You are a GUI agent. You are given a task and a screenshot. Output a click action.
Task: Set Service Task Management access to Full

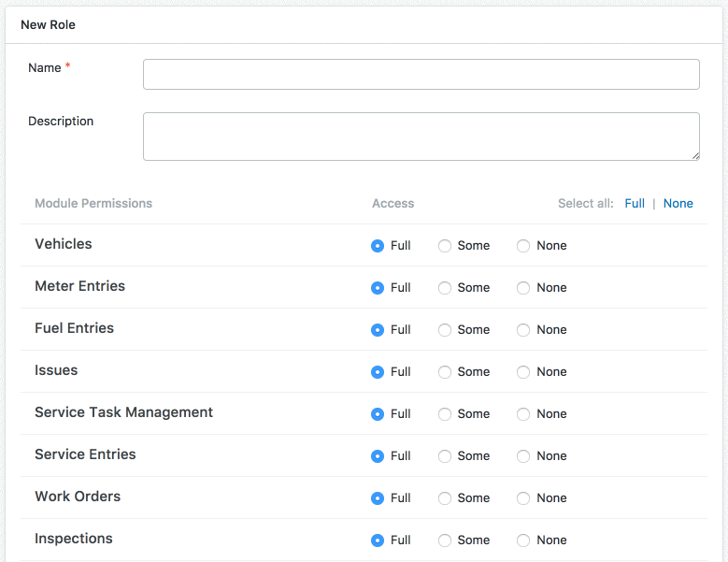378,414
